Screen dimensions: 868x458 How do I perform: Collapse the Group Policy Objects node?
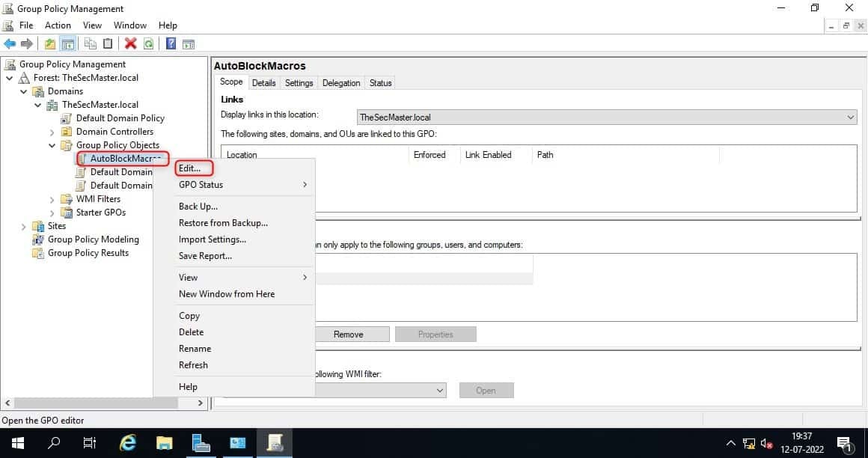click(x=52, y=145)
